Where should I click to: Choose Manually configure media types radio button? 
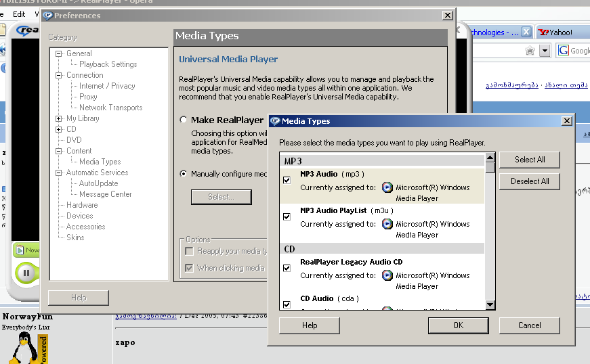point(184,174)
